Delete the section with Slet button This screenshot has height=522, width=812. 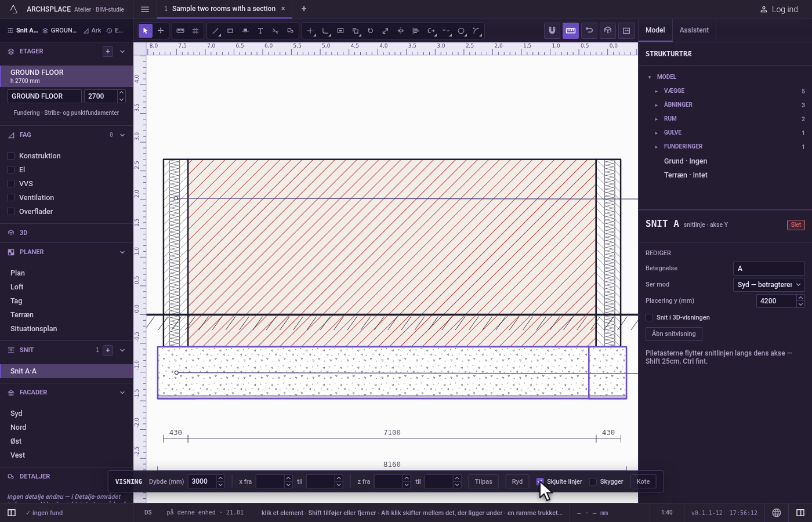pos(796,225)
